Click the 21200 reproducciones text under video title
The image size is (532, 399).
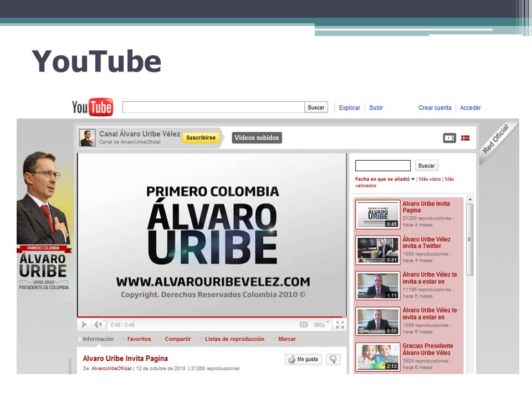click(x=215, y=369)
